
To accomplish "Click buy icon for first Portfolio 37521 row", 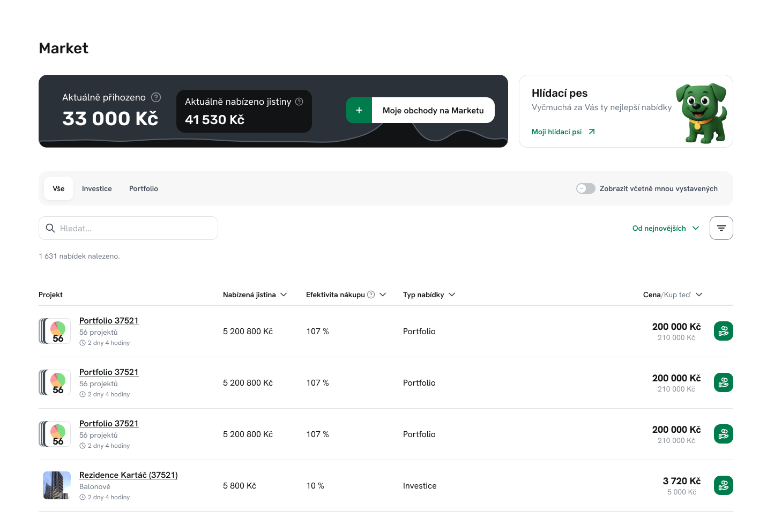I will 723,331.
